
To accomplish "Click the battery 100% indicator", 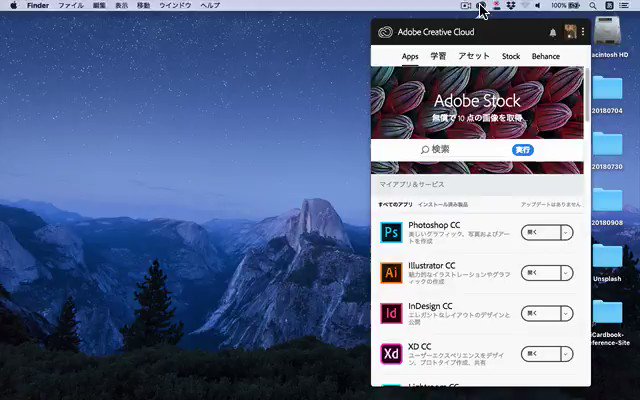I will click(565, 5).
